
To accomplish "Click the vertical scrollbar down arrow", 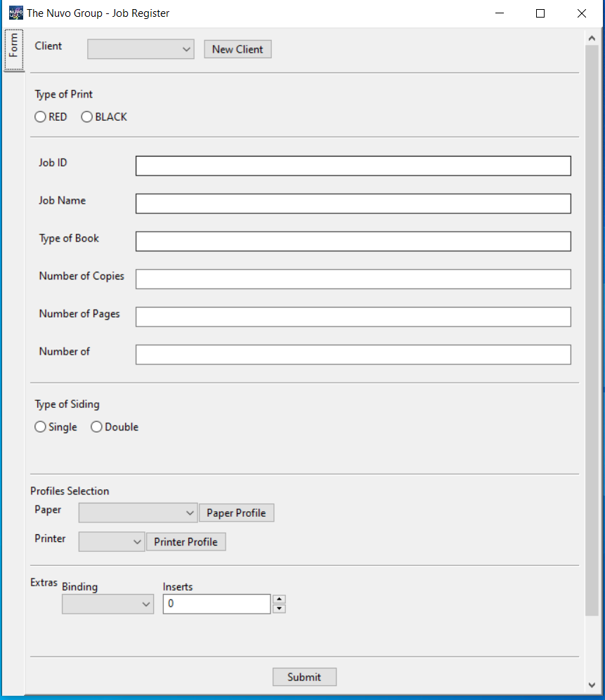I will point(592,685).
